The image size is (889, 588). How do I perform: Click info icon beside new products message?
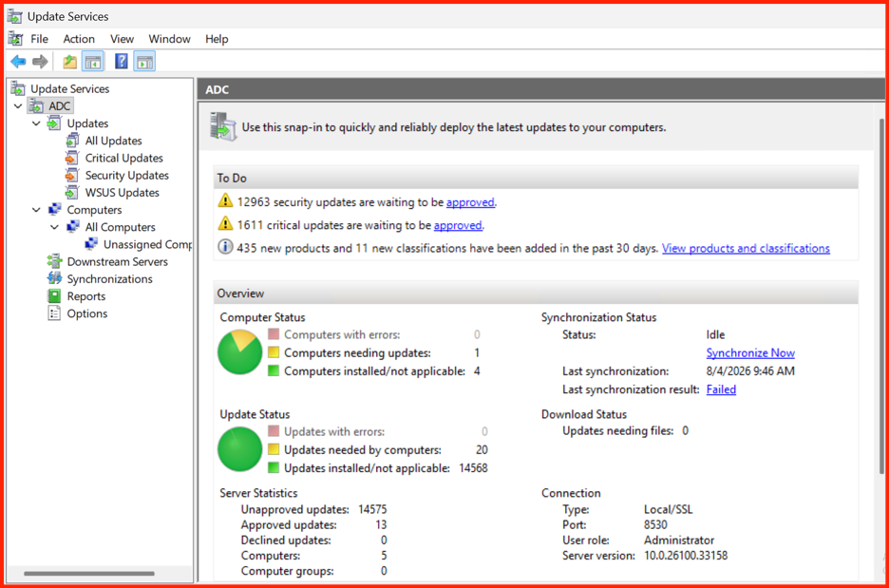point(225,247)
